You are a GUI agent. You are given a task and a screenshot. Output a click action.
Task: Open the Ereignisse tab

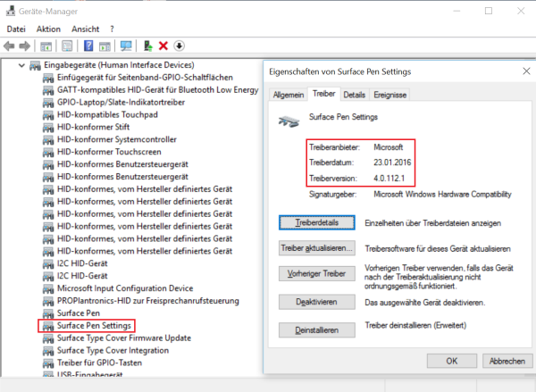point(390,95)
